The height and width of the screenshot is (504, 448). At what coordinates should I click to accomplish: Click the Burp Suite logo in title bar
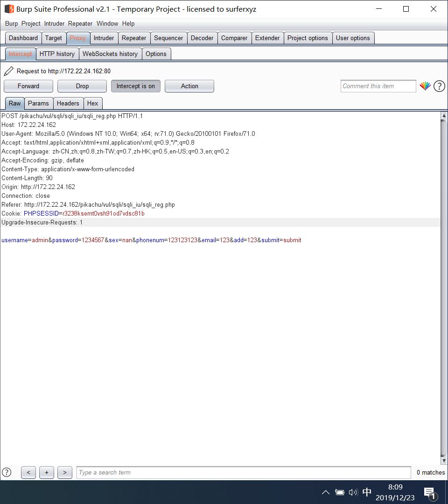(9, 9)
